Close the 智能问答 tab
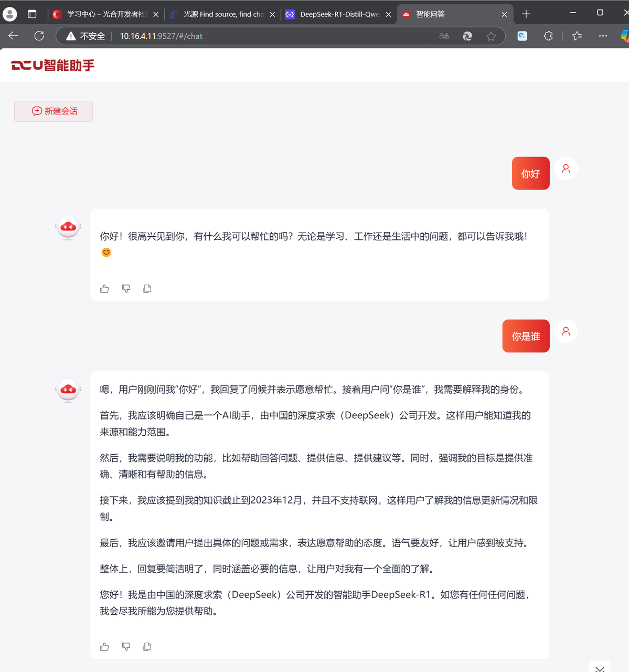629x672 pixels. click(x=504, y=15)
